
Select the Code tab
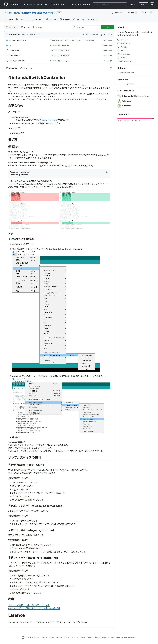coord(9,19)
